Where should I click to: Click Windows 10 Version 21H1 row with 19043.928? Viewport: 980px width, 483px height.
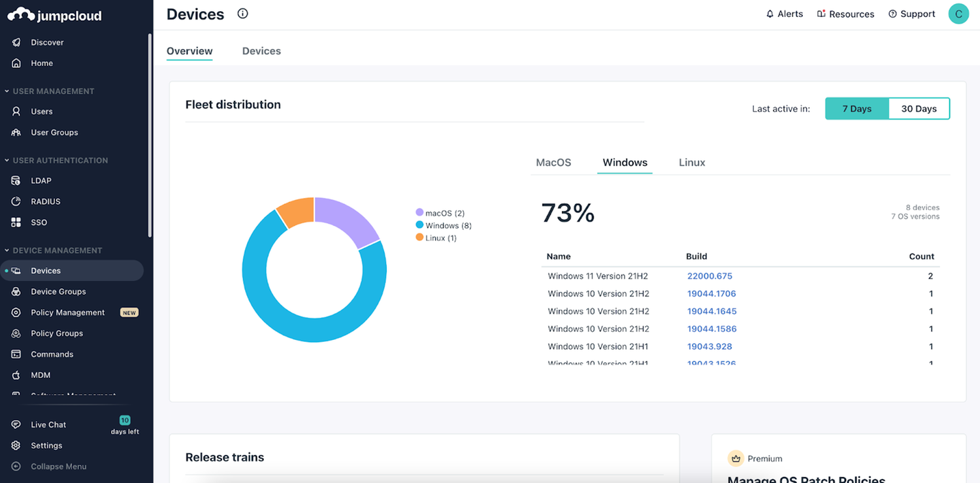(x=598, y=347)
